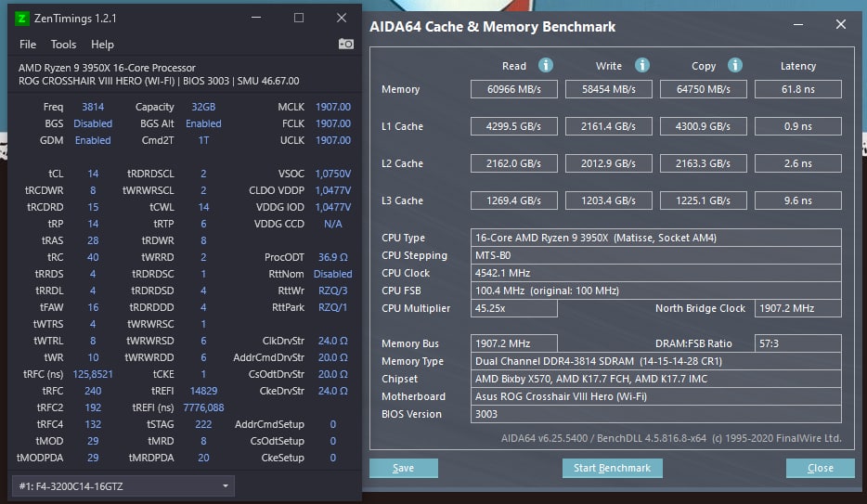
Task: Click the Memory Type DDR4-3814 field
Action: click(655, 361)
